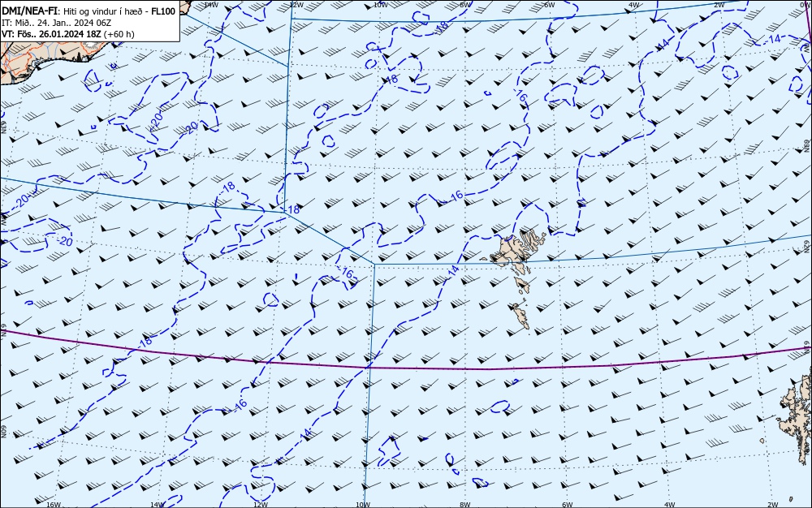The image size is (812, 508).
Task: Click the 'VT: Fös.. 26.01.2024 18Z' valid time
Action: [51, 34]
